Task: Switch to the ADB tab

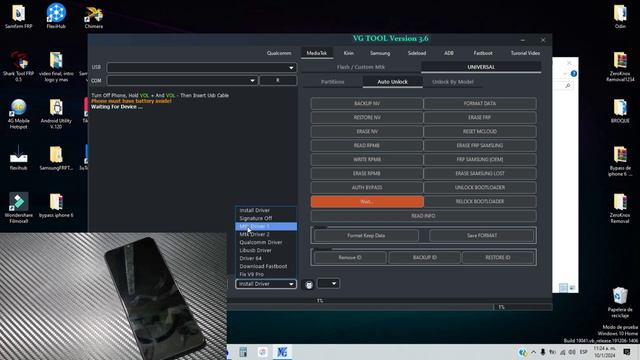Action: click(x=449, y=53)
